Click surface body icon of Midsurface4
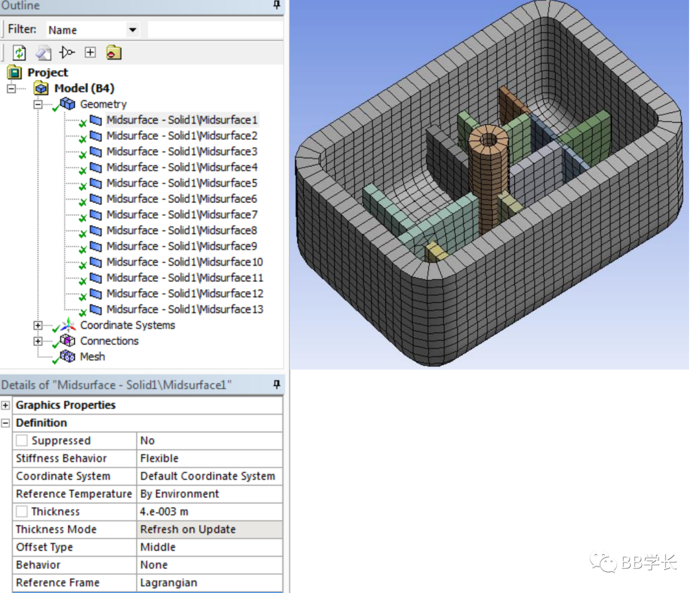This screenshot has width=700, height=593. 95,167
